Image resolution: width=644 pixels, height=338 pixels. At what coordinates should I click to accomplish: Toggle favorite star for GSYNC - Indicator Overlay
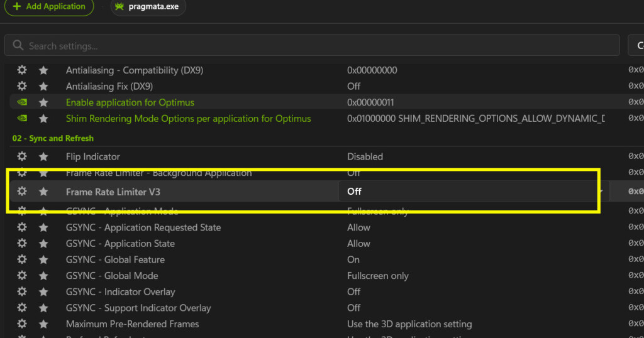pos(43,292)
